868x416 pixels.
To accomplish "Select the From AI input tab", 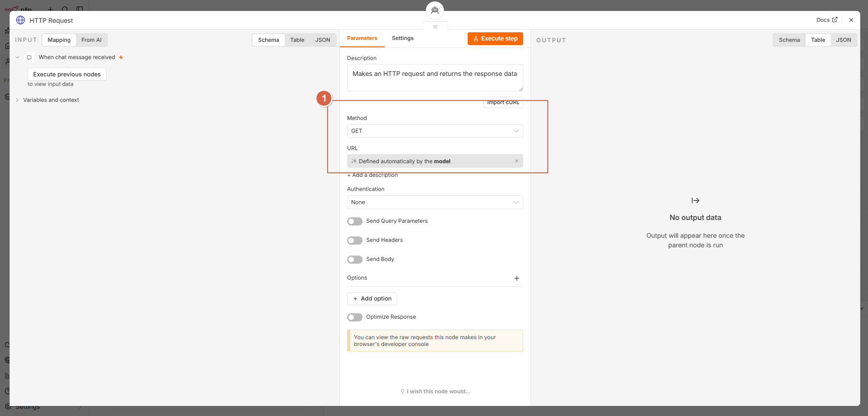I will point(91,40).
